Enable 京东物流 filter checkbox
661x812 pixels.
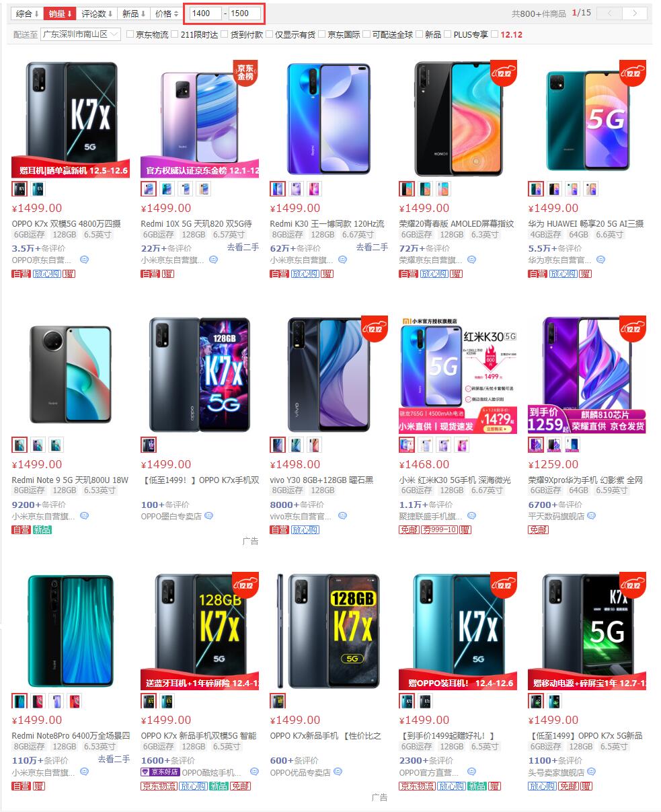pos(130,34)
